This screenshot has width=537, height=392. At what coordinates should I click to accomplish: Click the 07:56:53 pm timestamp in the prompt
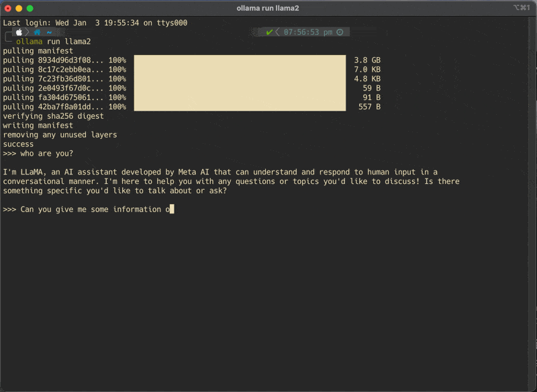coord(307,32)
